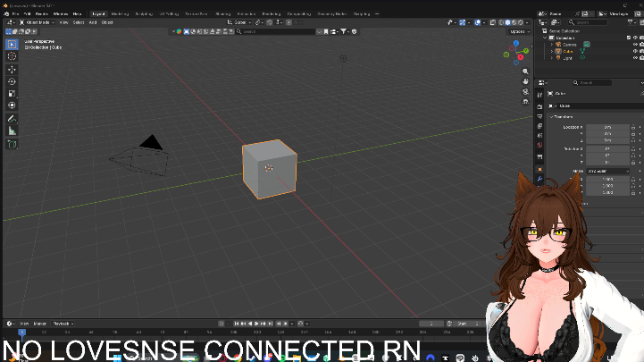The image size is (644, 362).
Task: Open the Scene properties tab
Action: (539, 135)
